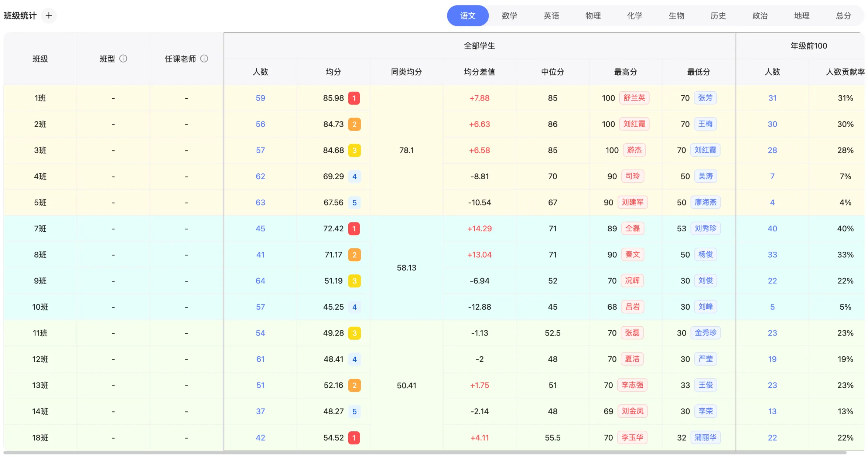868x459 pixels.
Task: Click red rank 1 badge for 1班
Action: point(354,98)
